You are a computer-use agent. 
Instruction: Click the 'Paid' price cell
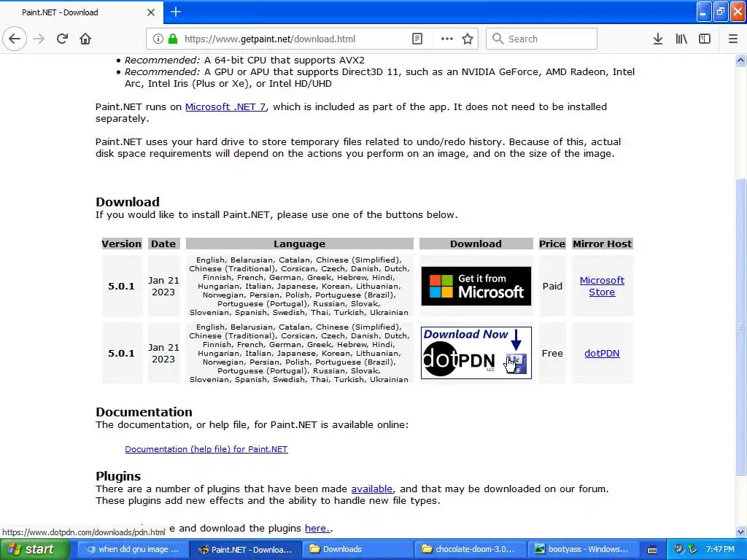point(552,286)
